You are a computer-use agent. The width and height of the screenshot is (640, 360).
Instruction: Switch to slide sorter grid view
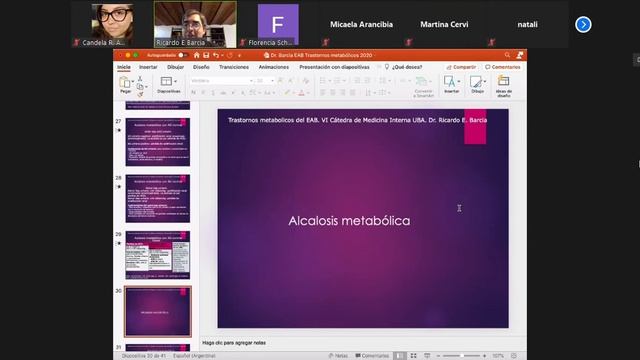(413, 356)
